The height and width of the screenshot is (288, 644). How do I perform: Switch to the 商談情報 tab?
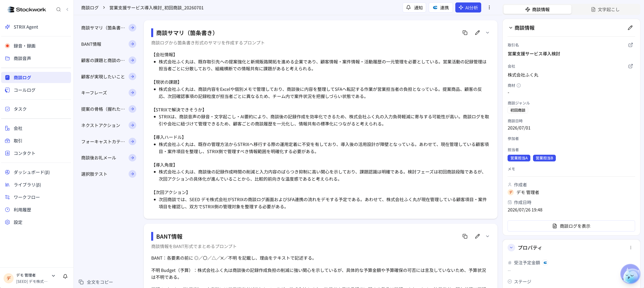537,10
